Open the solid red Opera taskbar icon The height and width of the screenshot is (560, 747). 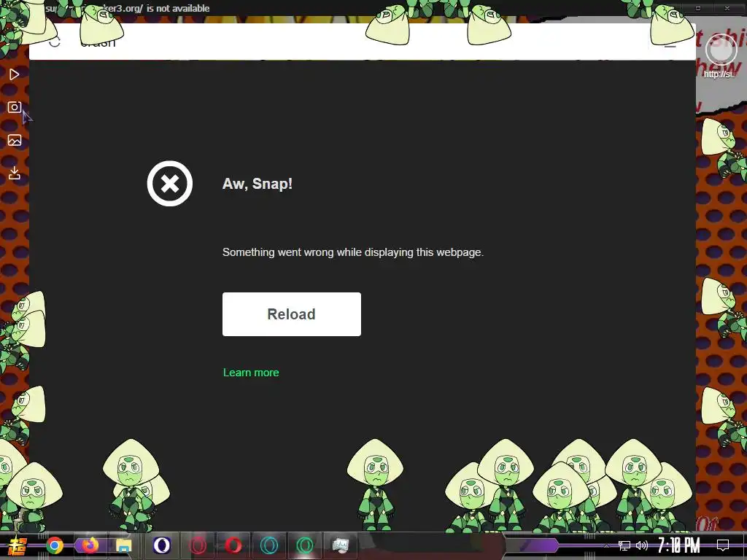point(233,545)
